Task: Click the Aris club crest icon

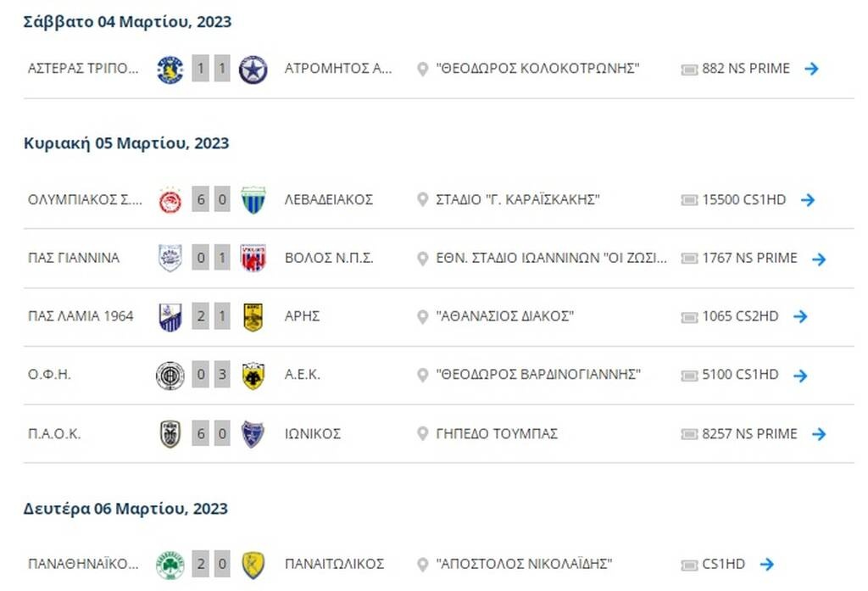Action: coord(253,315)
